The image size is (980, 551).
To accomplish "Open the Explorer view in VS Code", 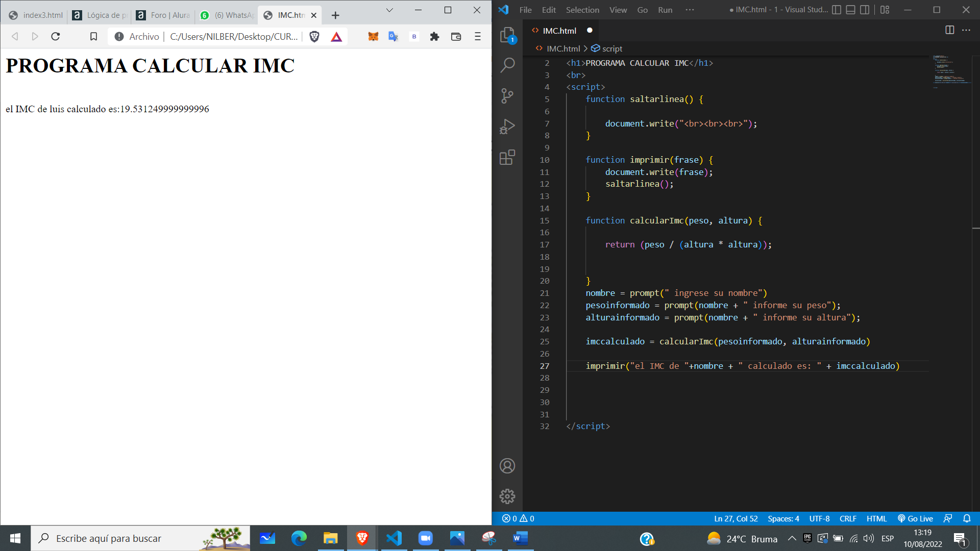I will (x=507, y=35).
